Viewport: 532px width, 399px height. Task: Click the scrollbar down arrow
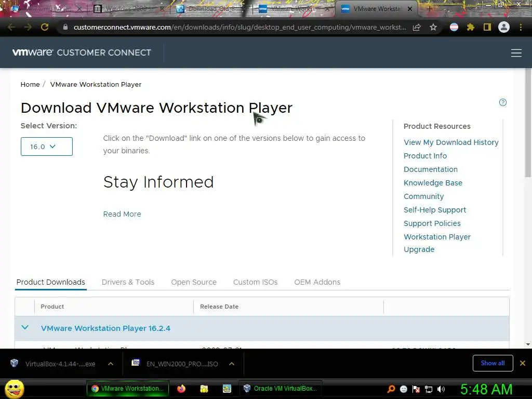click(x=528, y=344)
